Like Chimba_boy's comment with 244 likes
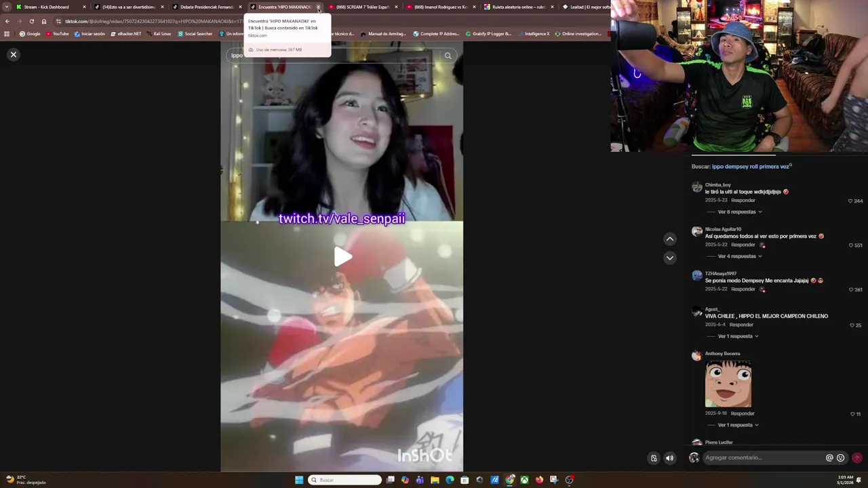The image size is (868, 488). click(850, 201)
